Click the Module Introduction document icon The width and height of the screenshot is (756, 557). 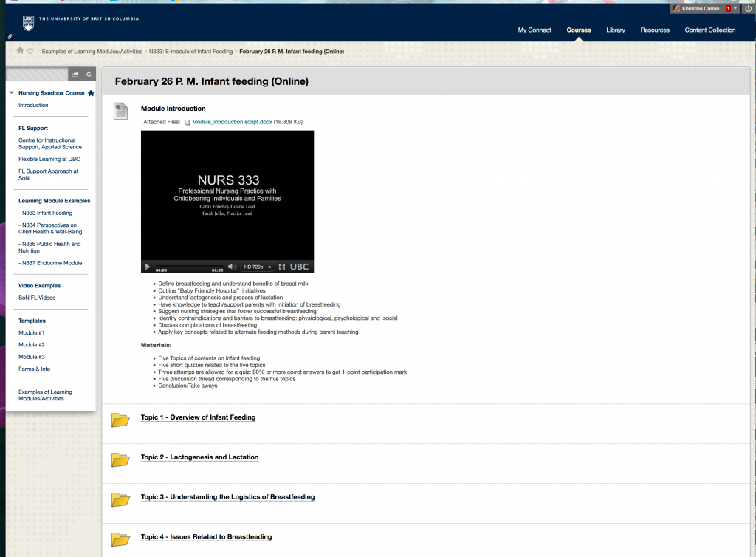[120, 111]
